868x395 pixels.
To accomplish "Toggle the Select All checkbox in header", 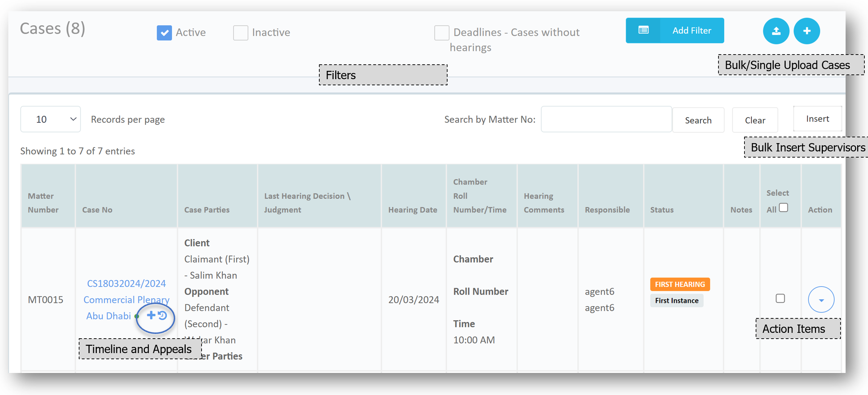I will (x=783, y=208).
